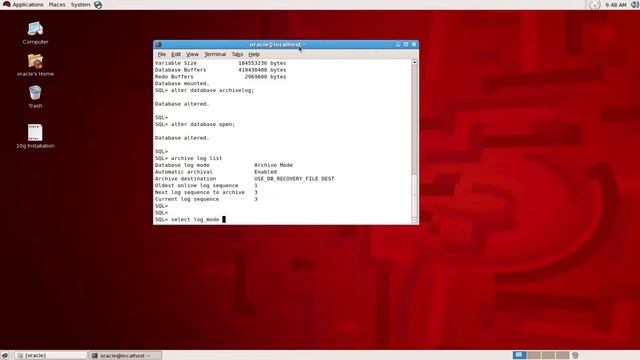Open the System menu
This screenshot has width=640, height=360.
[x=80, y=5]
